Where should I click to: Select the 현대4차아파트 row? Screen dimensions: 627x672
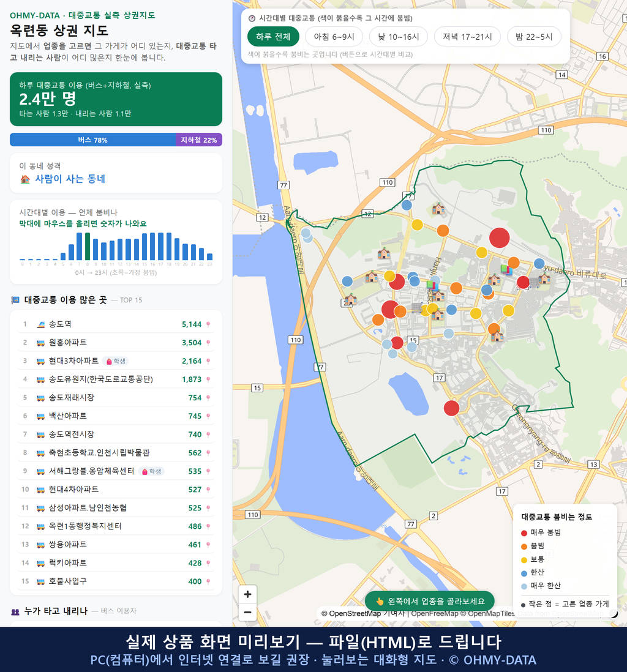[116, 490]
